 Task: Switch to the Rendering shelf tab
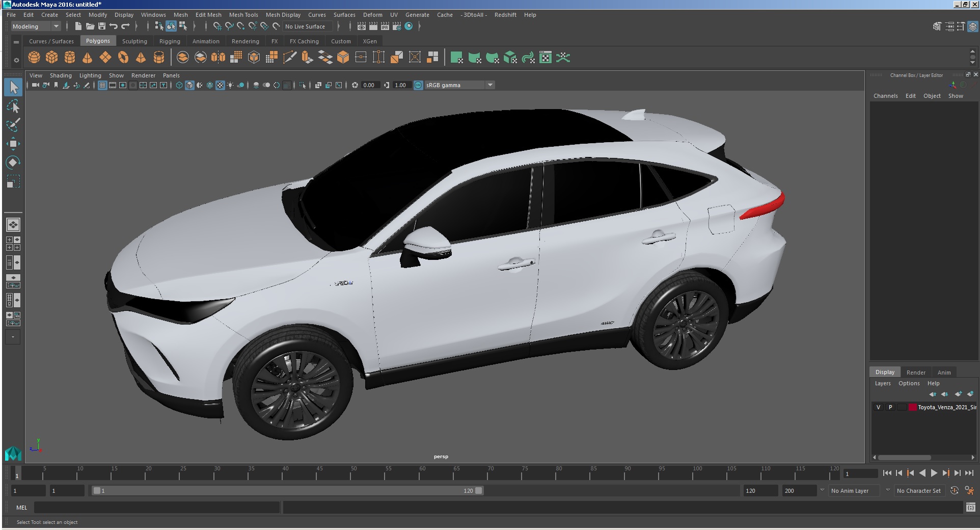tap(246, 41)
